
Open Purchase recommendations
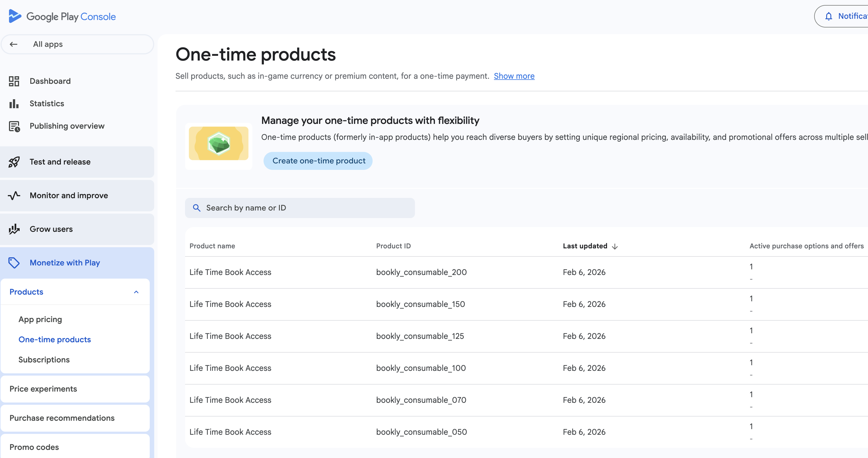pyautogui.click(x=75, y=418)
